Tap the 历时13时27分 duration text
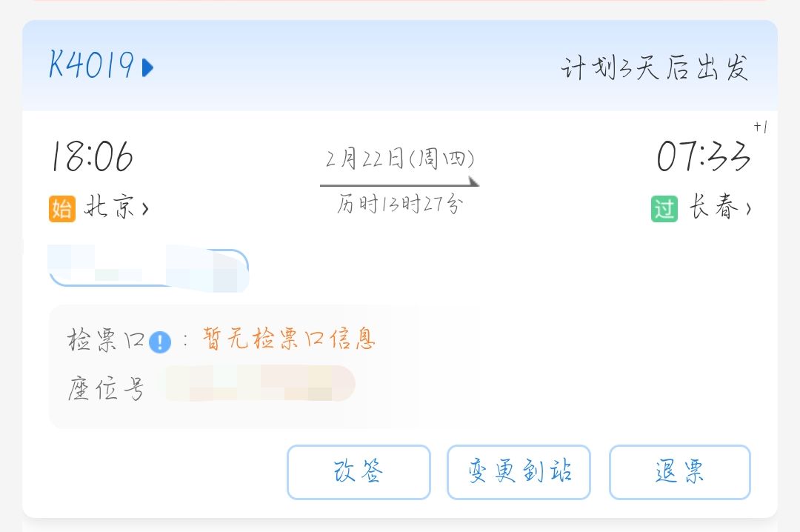 [400, 205]
